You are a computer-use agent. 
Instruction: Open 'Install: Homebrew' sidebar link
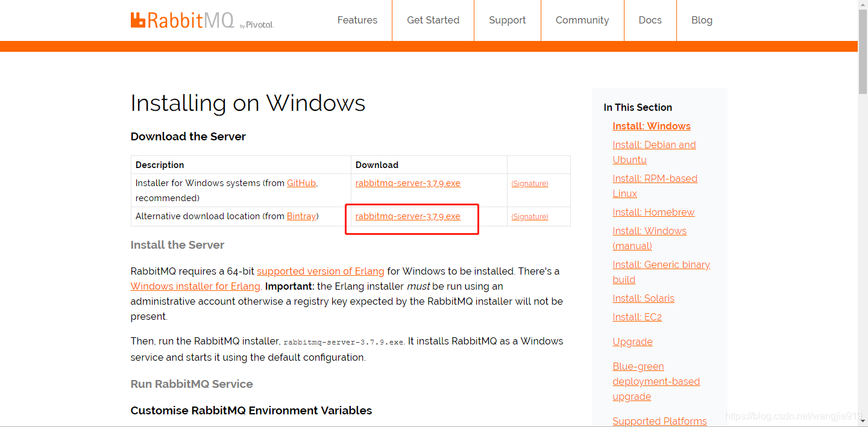[653, 212]
